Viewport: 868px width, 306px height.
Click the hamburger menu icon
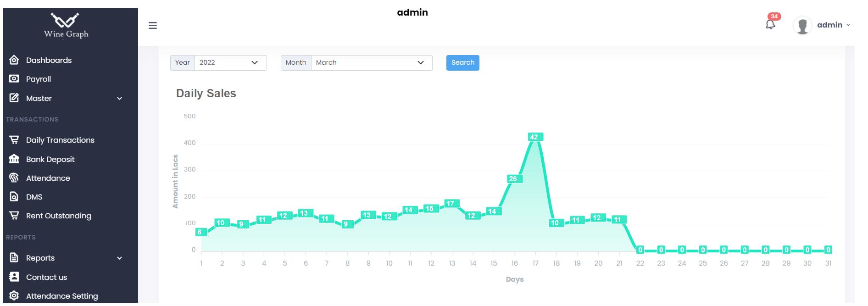pos(153,26)
